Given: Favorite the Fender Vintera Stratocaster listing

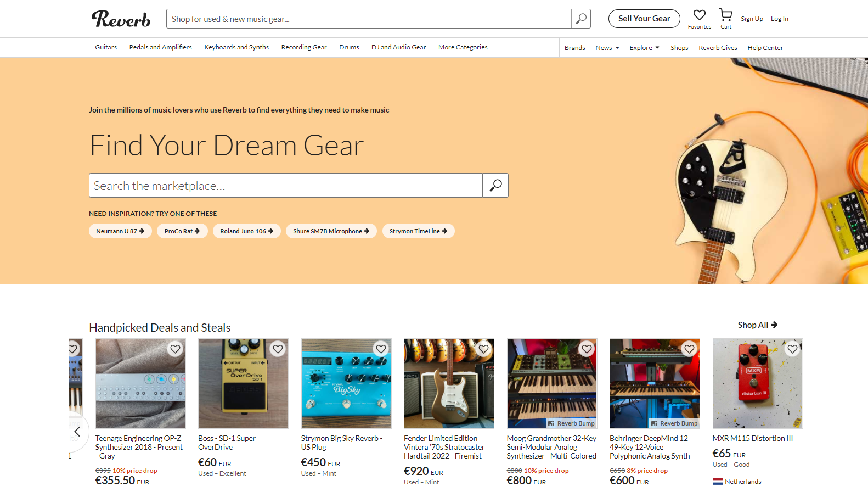Looking at the screenshot, I should (483, 349).
